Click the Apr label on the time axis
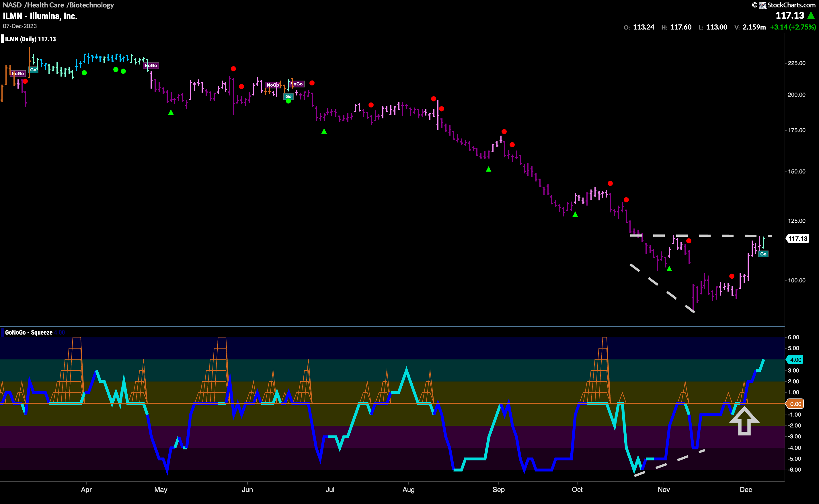The height and width of the screenshot is (504, 819). pos(86,489)
